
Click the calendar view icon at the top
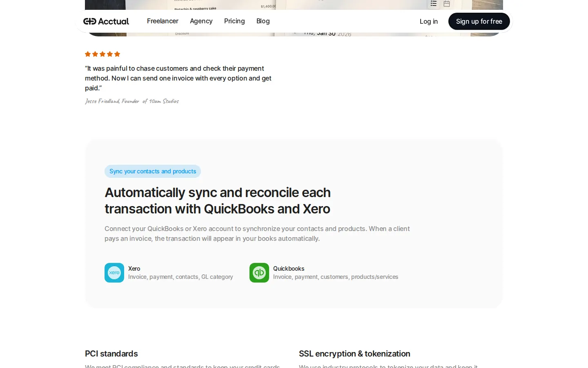(x=447, y=3)
